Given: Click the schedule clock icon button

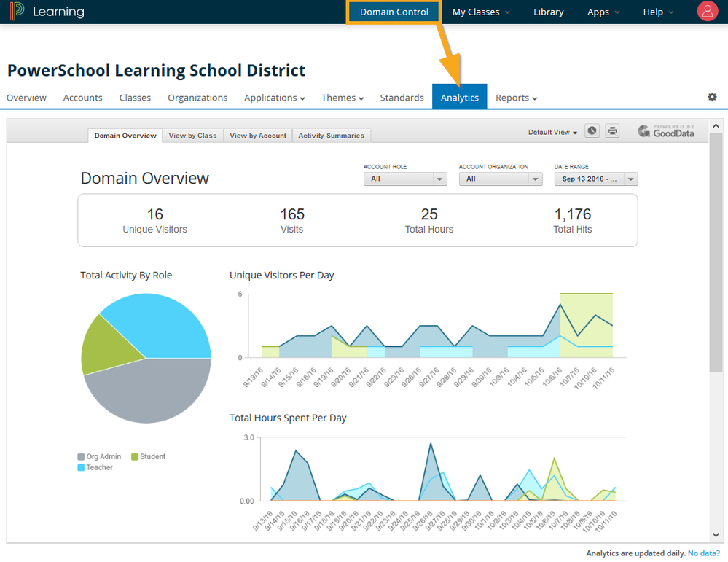Looking at the screenshot, I should pyautogui.click(x=592, y=131).
